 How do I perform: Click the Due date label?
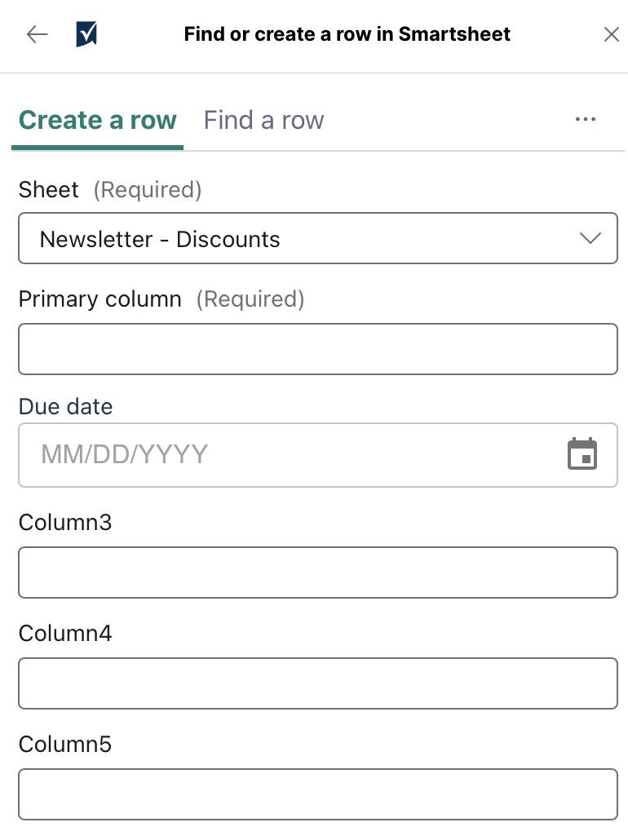(65, 407)
